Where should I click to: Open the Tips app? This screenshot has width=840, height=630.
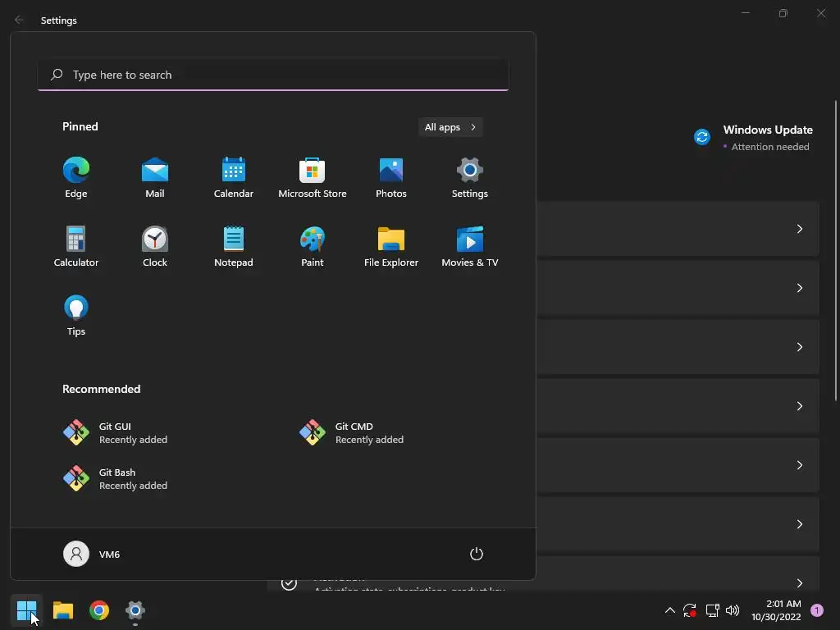click(76, 316)
